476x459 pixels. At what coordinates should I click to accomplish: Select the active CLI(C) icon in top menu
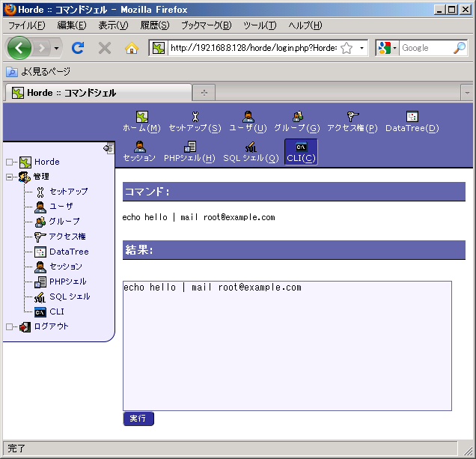(x=301, y=147)
